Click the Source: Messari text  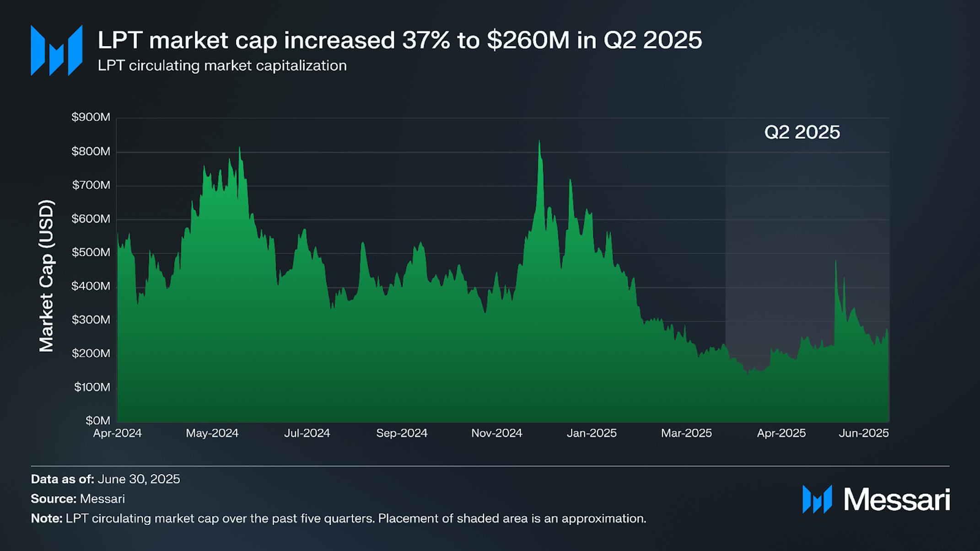coord(78,499)
